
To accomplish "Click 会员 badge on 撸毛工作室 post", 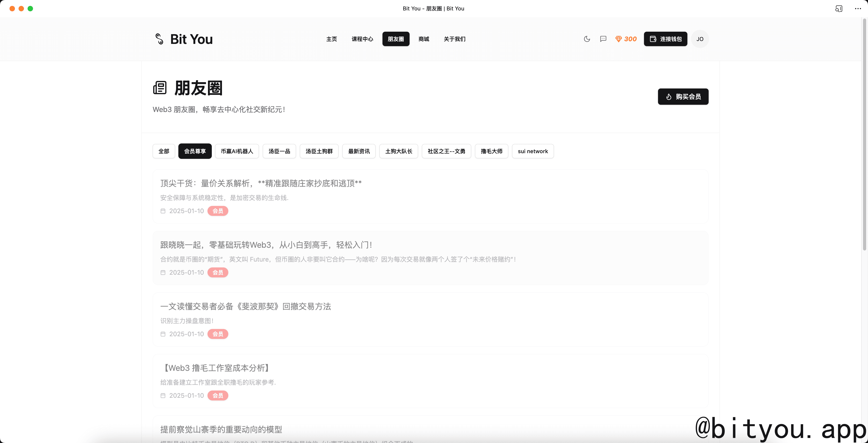I will (x=218, y=395).
